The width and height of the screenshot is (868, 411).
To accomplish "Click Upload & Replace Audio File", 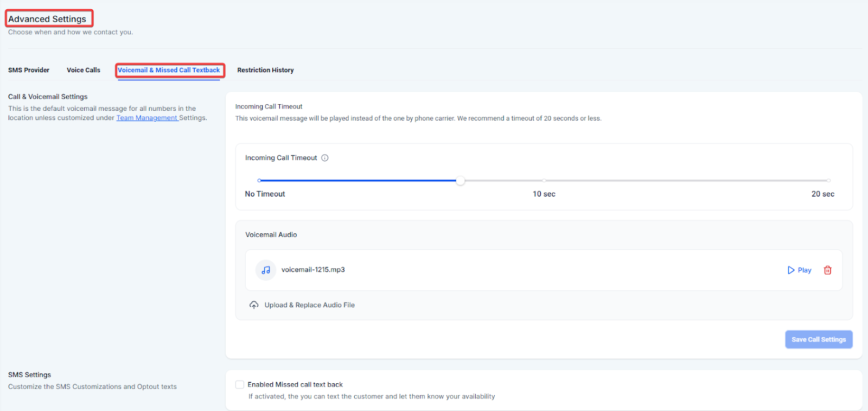I will (310, 305).
